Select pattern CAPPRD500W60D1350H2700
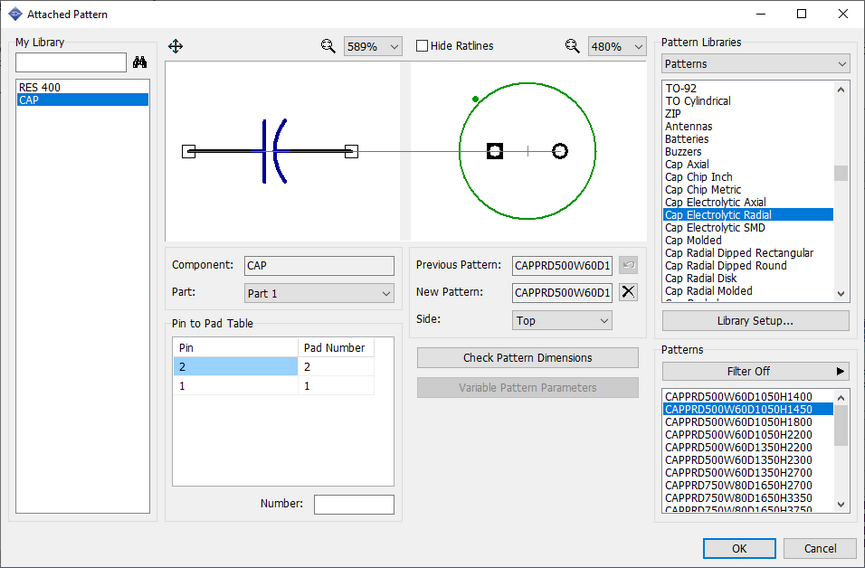This screenshot has width=865, height=568. (x=748, y=473)
